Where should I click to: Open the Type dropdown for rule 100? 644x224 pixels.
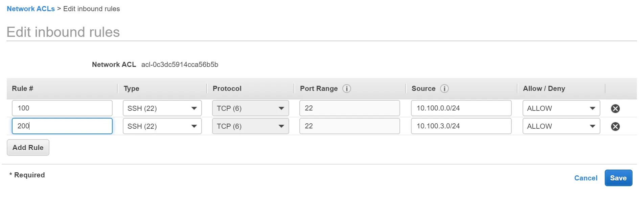click(162, 108)
